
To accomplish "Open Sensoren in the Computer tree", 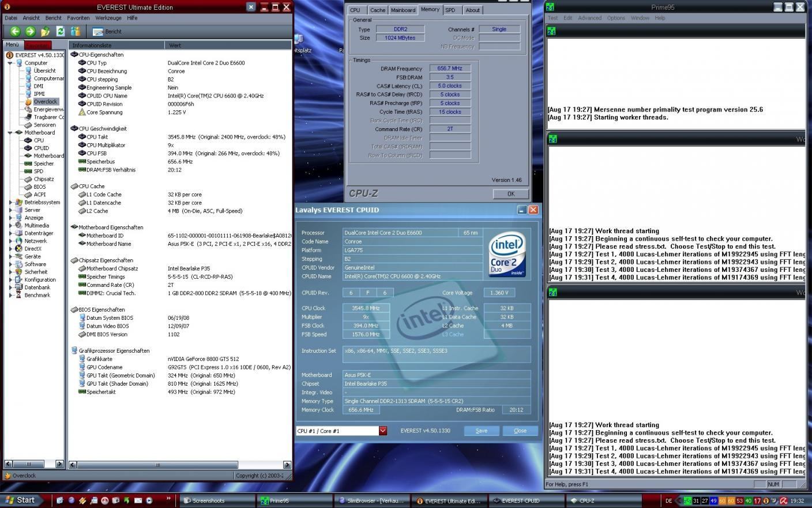I will [x=44, y=125].
